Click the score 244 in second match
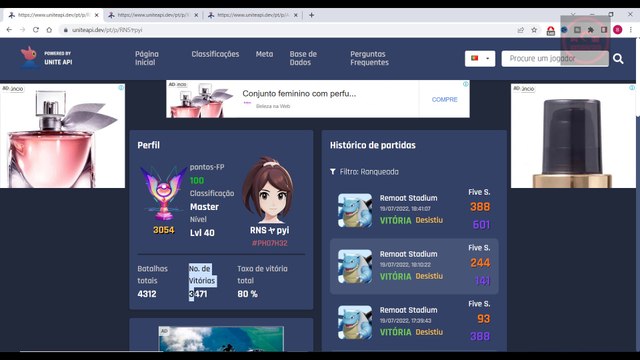 click(x=480, y=263)
